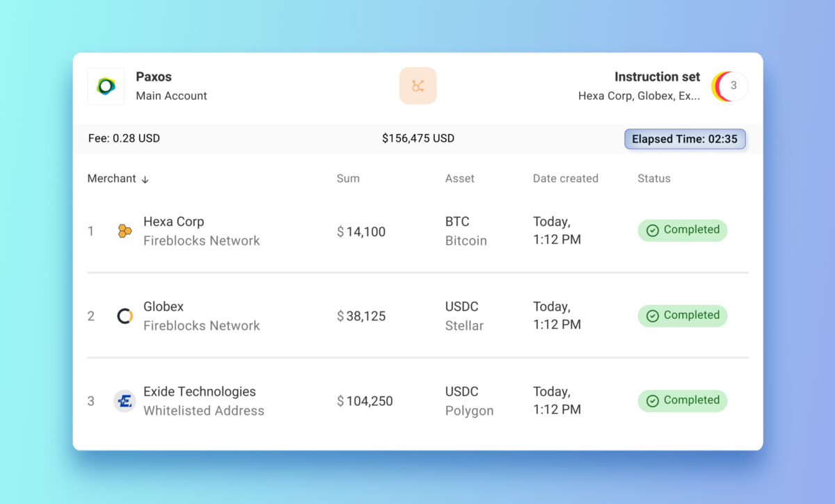Click the $14,100 sum value
835x504 pixels.
(361, 231)
